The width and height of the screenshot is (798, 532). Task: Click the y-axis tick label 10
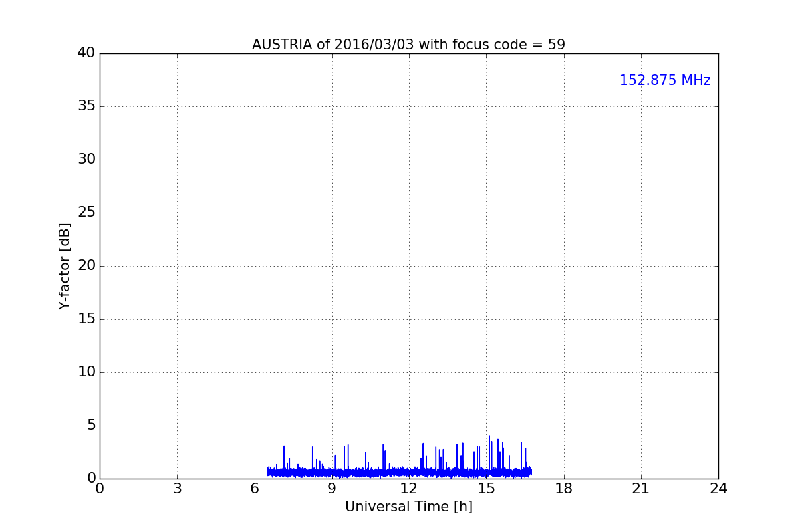point(86,372)
